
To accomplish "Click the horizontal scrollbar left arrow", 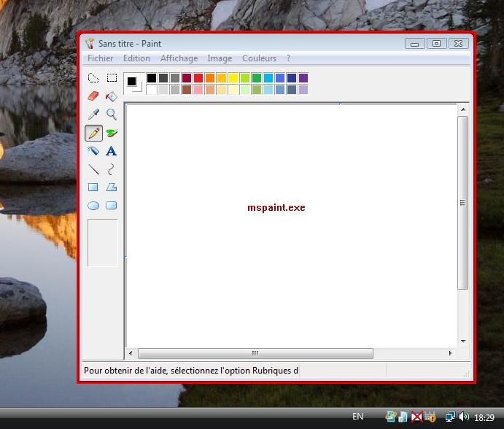I will pyautogui.click(x=131, y=353).
